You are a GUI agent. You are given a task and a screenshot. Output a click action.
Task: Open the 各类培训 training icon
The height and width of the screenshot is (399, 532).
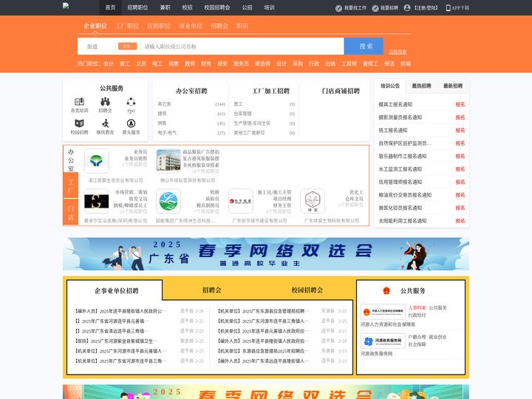[79, 101]
